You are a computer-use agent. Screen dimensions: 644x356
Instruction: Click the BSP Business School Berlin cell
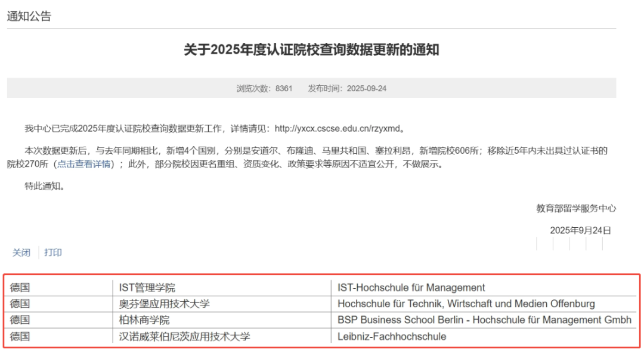pyautogui.click(x=484, y=320)
